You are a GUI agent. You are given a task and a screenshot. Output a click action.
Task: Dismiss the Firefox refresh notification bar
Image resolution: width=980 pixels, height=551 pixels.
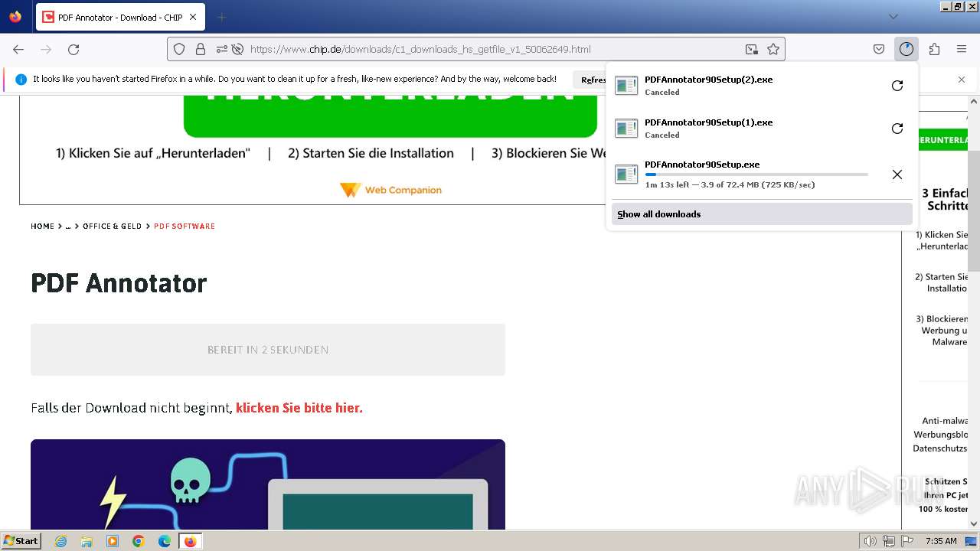click(962, 80)
